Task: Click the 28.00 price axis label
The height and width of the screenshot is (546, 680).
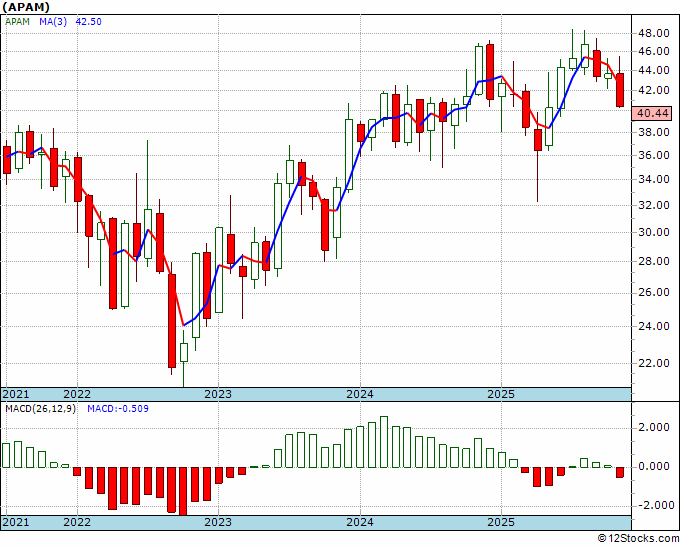Action: tap(653, 261)
